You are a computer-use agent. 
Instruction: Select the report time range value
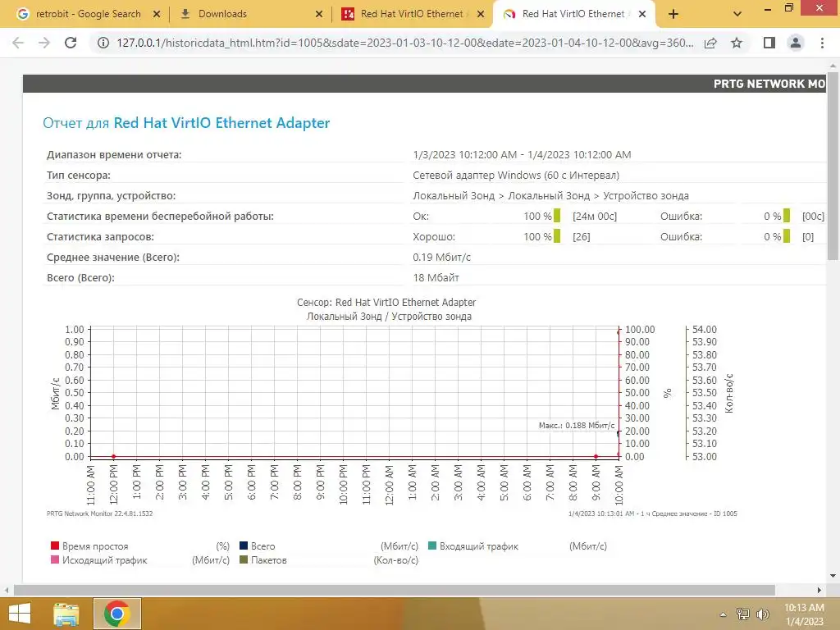[522, 155]
